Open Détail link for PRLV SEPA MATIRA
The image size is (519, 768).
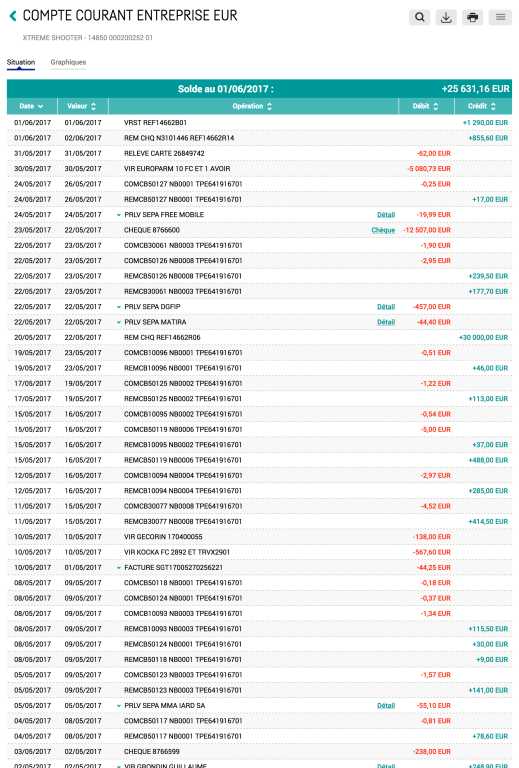(x=386, y=322)
